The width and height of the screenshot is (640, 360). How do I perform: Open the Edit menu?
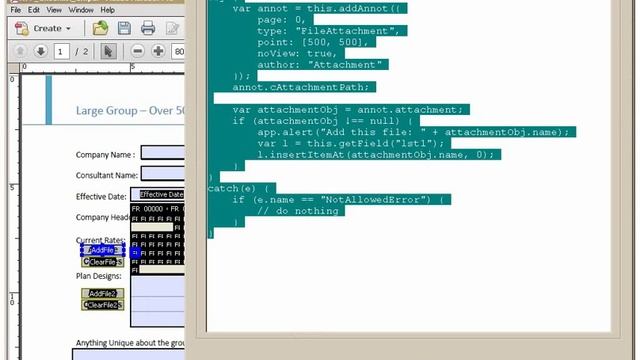click(34, 10)
